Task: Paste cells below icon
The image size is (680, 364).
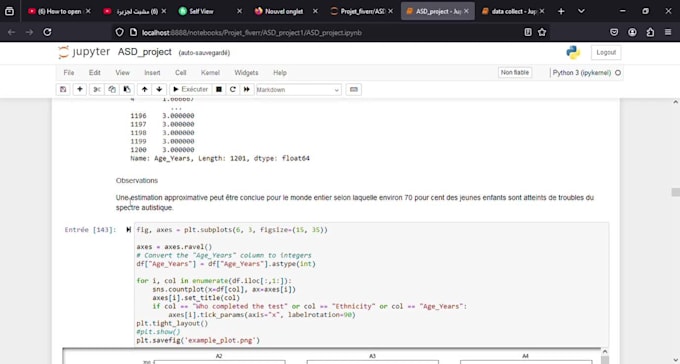Action: point(127,89)
